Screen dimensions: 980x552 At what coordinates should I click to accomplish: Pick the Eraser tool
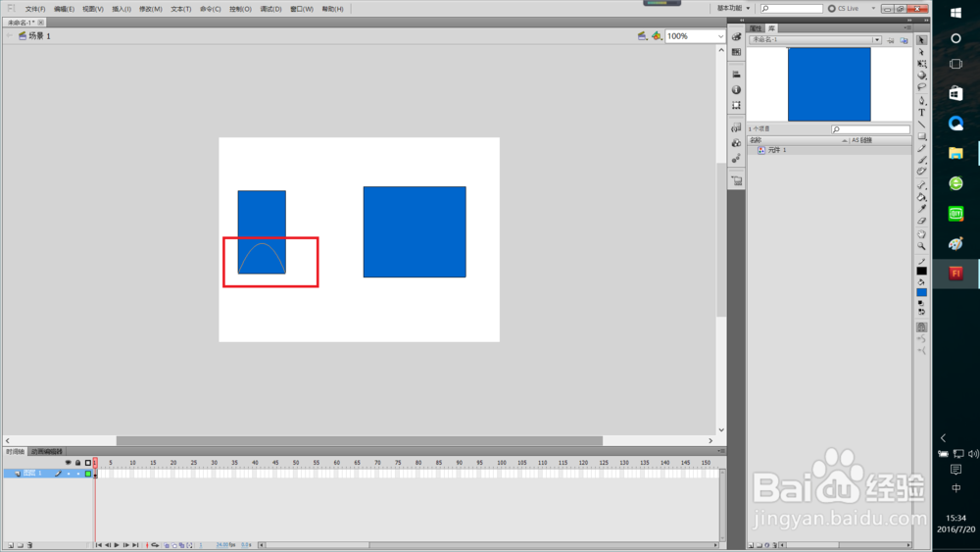point(922,221)
